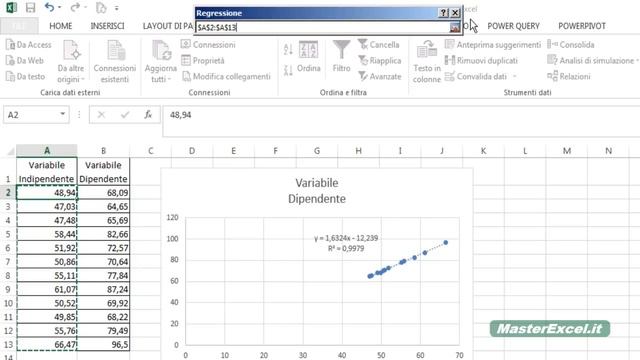Open Aggiorna tutti dropdown
This screenshot has width=640, height=360.
(160, 62)
